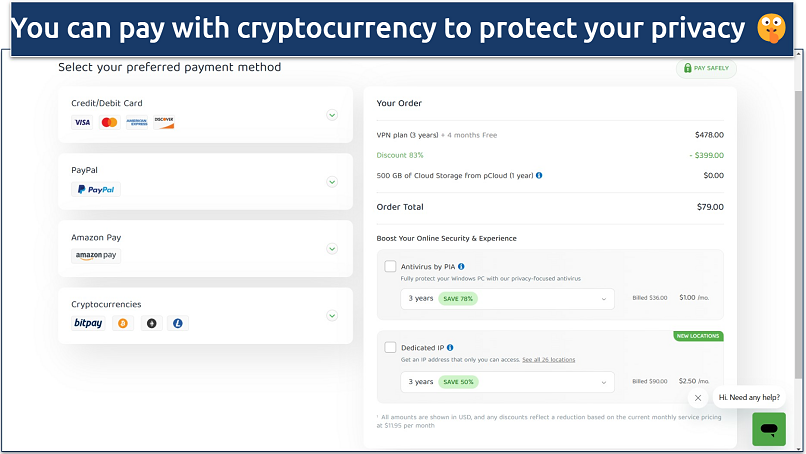Image resolution: width=806 pixels, height=454 pixels.
Task: Click the Litecoin icon
Action: coord(179,323)
